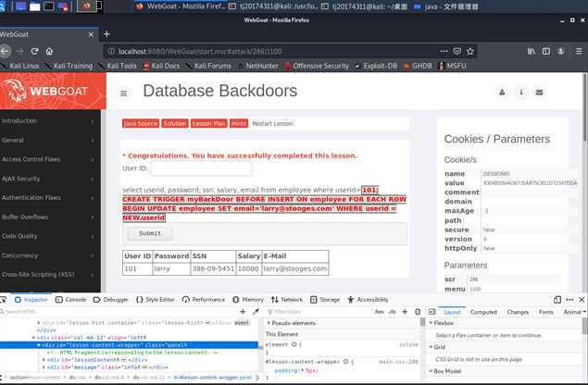The width and height of the screenshot is (588, 385).
Task: Open the Network devtools tab
Action: [287, 300]
